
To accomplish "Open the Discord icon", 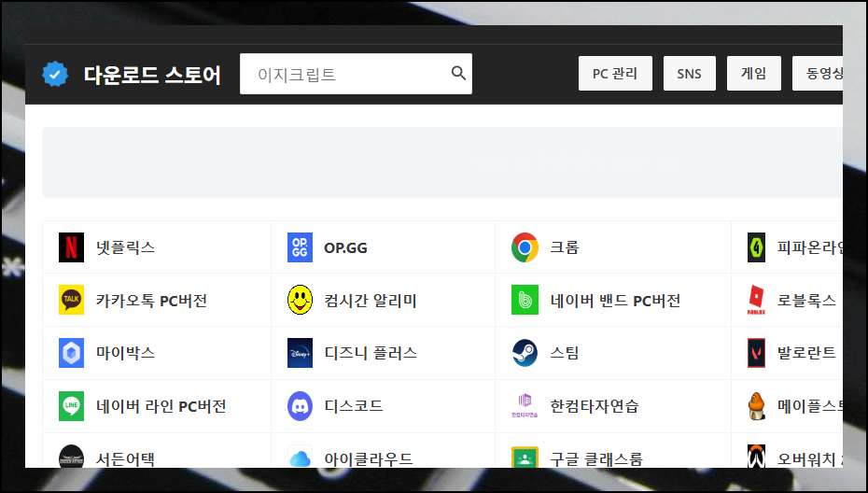I will point(300,406).
